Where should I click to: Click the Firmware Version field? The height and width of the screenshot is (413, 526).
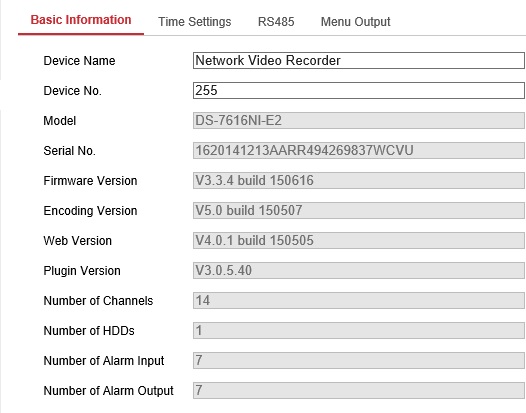click(x=359, y=180)
